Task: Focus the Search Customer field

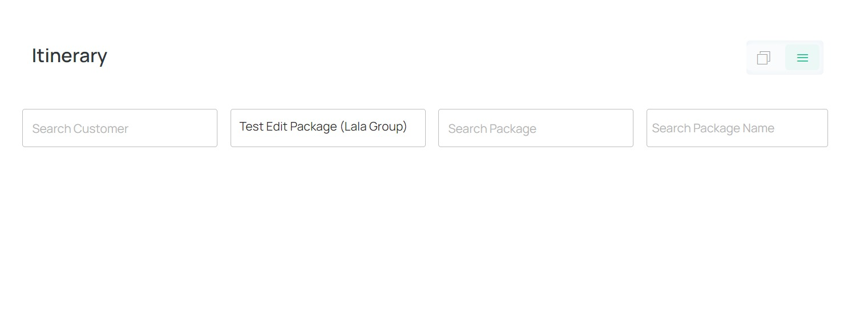Action: (120, 128)
